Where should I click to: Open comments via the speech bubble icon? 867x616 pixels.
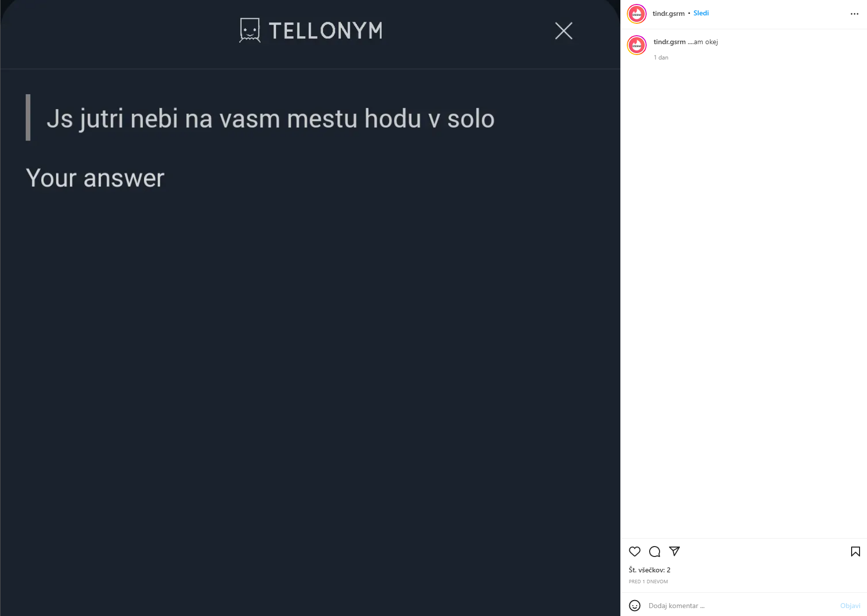coord(655,552)
